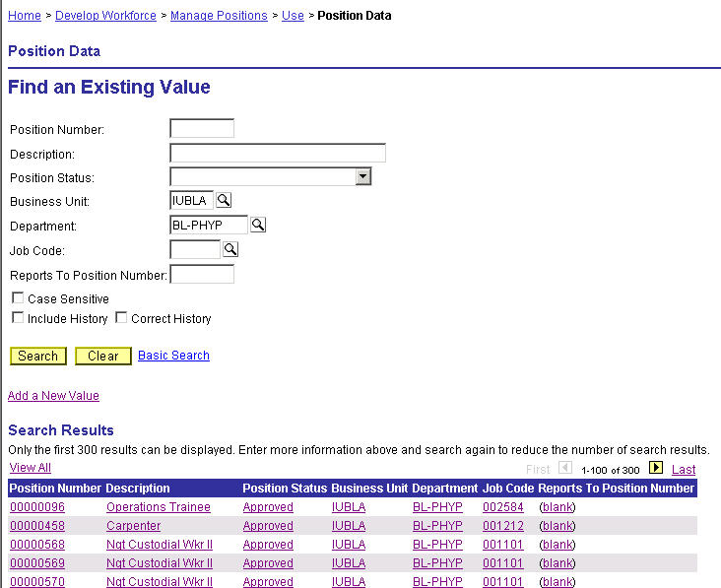Click job code 001101 in 00000568 row
721x588 pixels.
click(503, 545)
